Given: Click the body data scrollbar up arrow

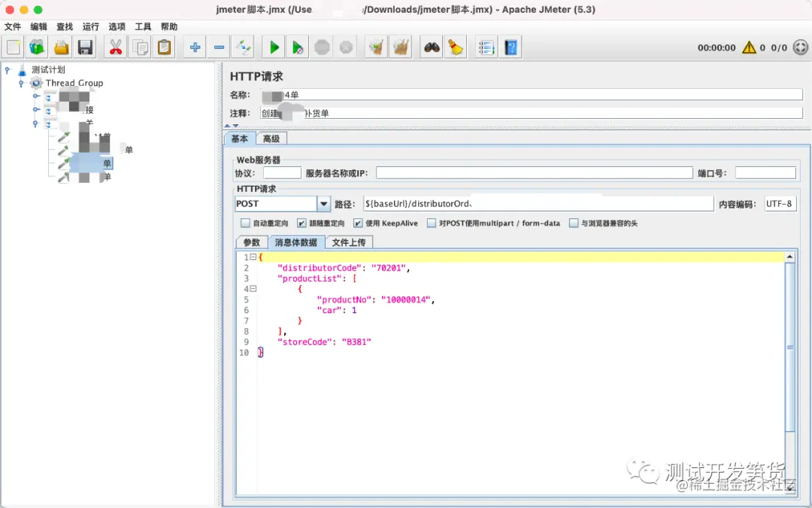Looking at the screenshot, I should pos(789,257).
